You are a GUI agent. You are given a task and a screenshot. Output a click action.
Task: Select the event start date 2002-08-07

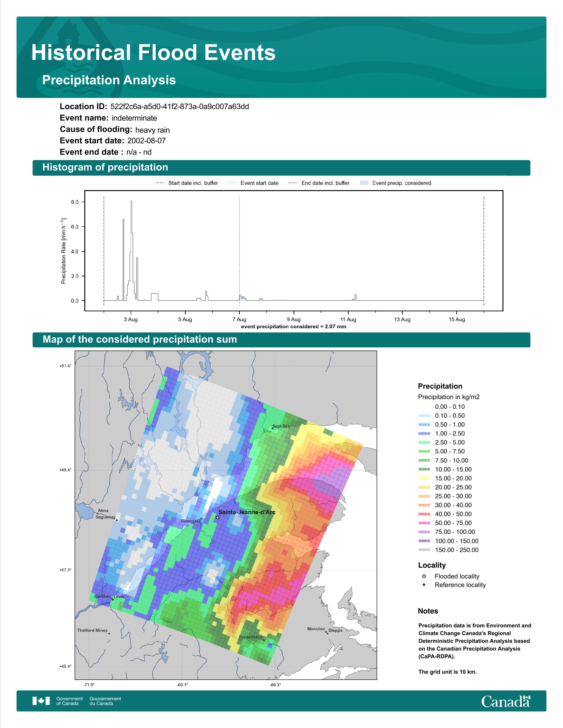pos(146,141)
